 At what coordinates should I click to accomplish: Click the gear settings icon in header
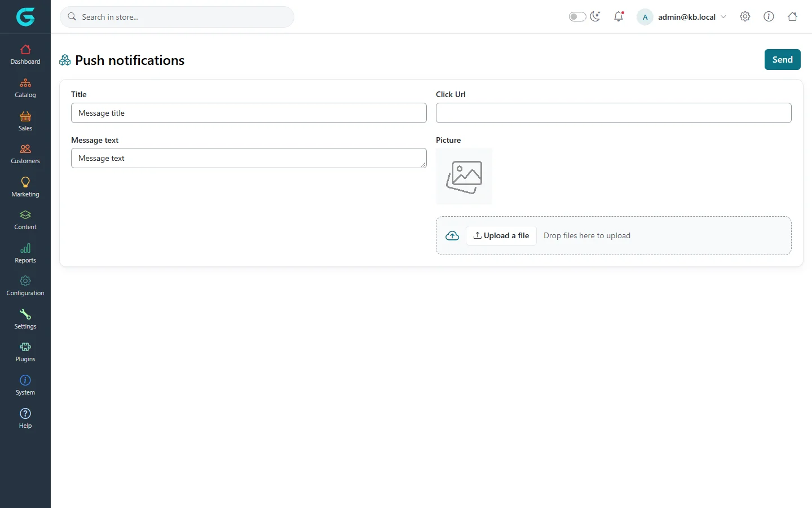745,16
